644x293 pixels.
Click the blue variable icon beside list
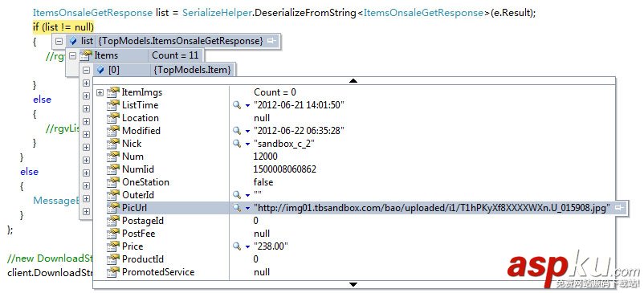[73, 41]
